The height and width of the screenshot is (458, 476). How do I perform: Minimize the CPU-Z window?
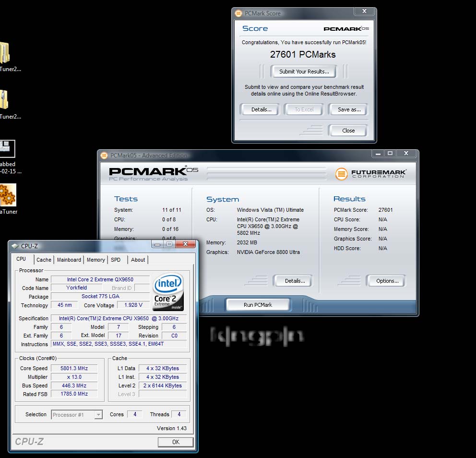coord(157,244)
